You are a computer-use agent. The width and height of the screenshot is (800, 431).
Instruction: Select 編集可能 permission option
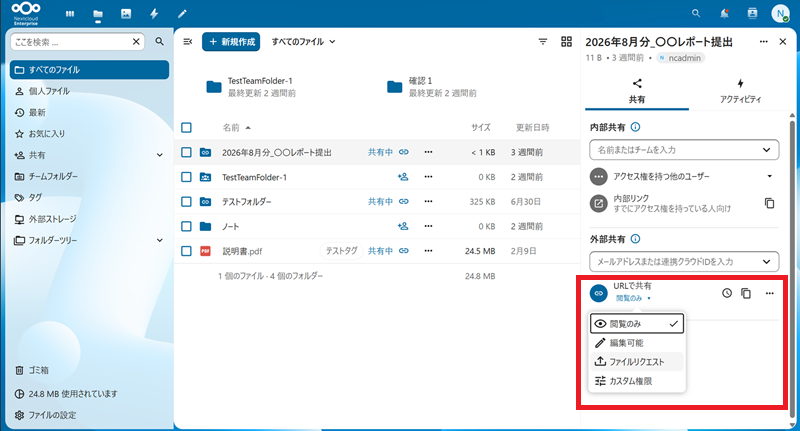point(637,343)
